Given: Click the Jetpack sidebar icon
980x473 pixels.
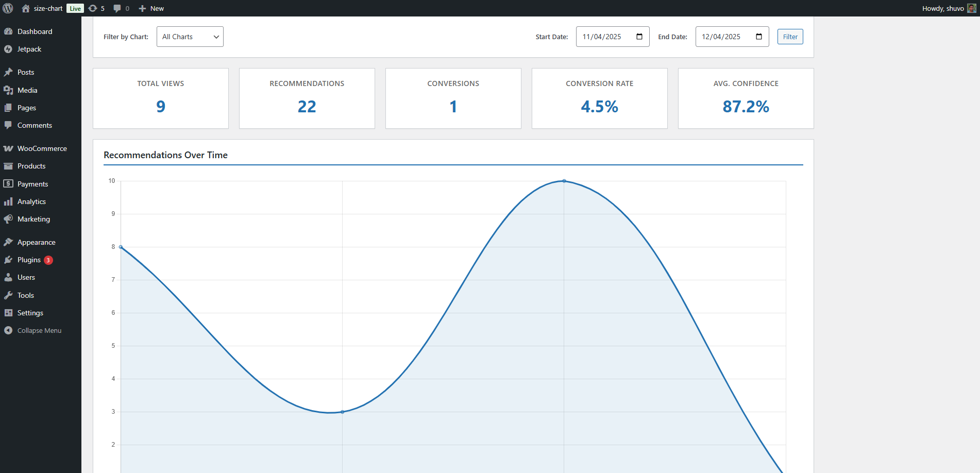Looking at the screenshot, I should pos(8,49).
